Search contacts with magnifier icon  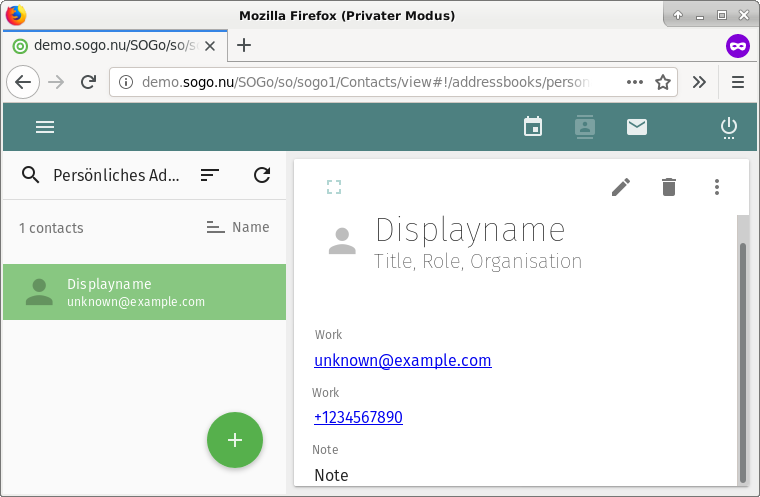31,175
